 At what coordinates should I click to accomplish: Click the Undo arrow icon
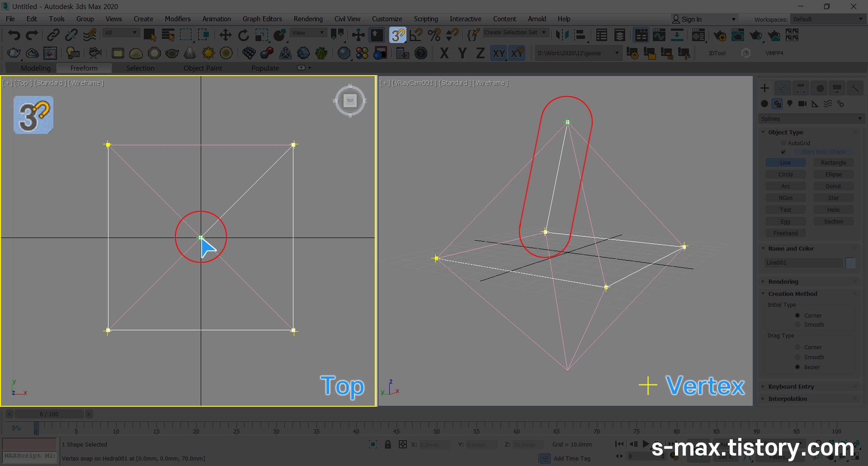14,35
